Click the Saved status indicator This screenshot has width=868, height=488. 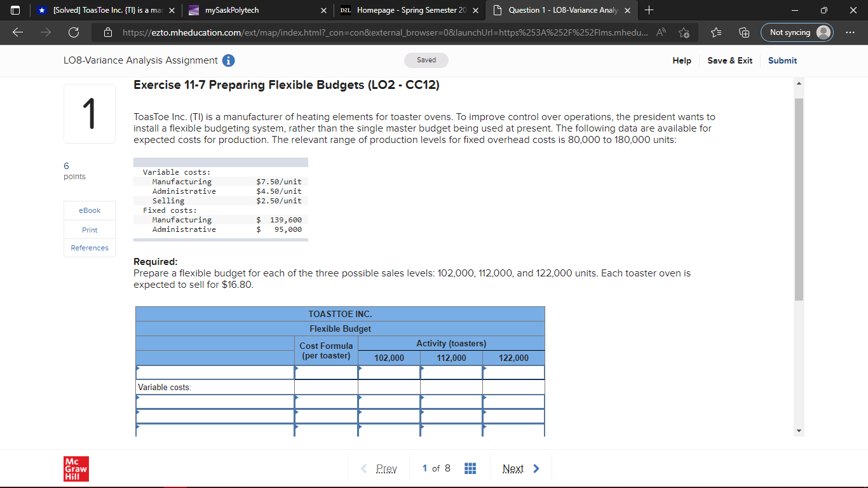(x=426, y=60)
